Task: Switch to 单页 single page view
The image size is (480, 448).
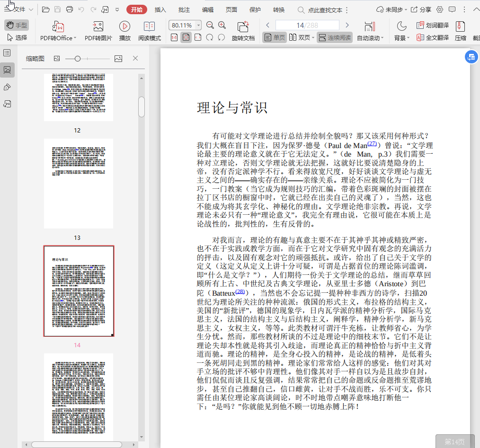Action: (x=275, y=37)
